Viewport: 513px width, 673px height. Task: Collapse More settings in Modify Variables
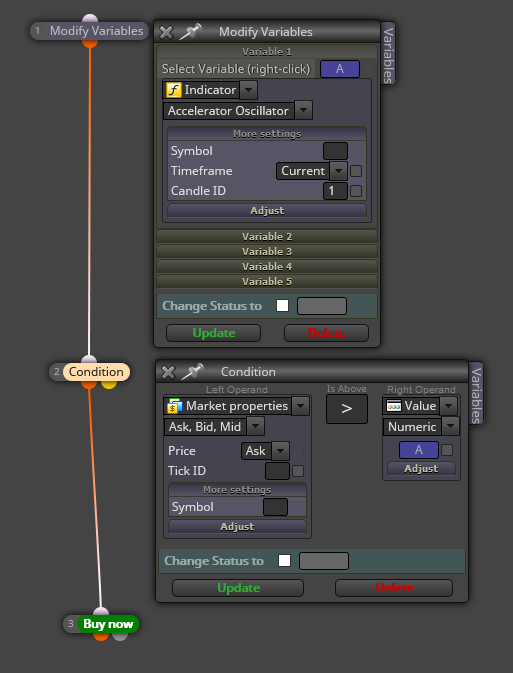267,134
